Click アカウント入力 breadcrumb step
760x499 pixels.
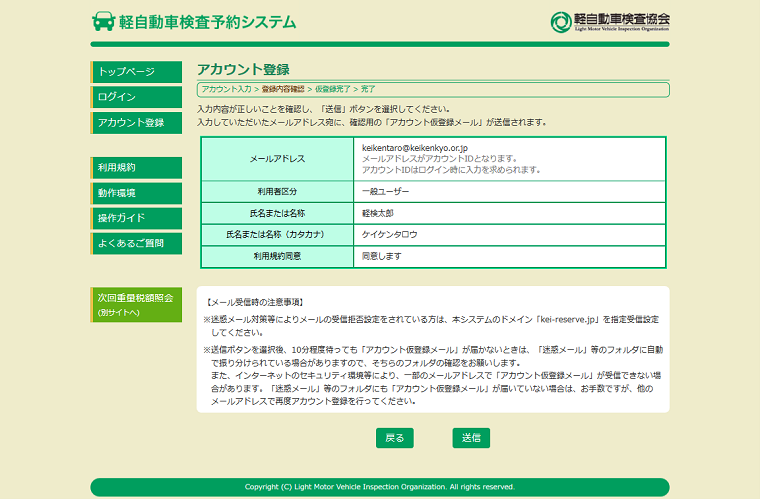pyautogui.click(x=226, y=89)
